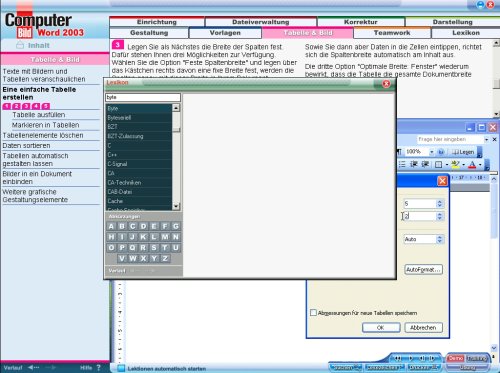
Task: Select 'Byteseriell' entry in Lexikon list
Action: tap(139, 118)
